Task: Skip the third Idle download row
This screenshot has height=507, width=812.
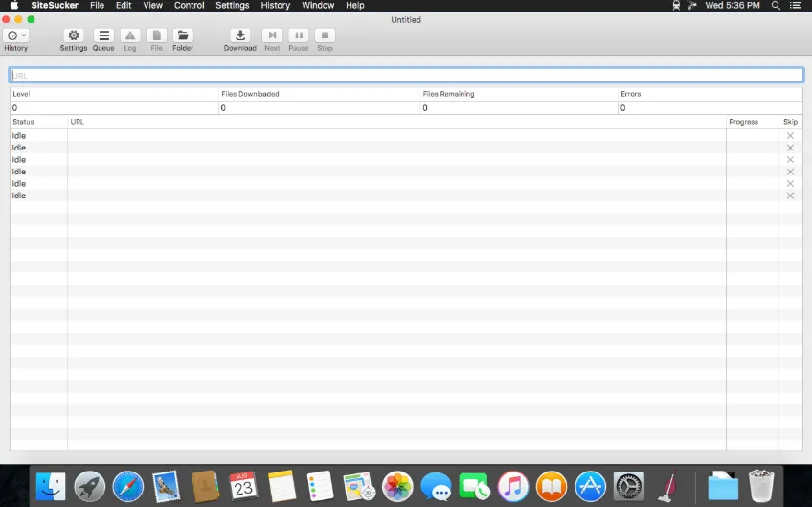Action: pos(790,160)
